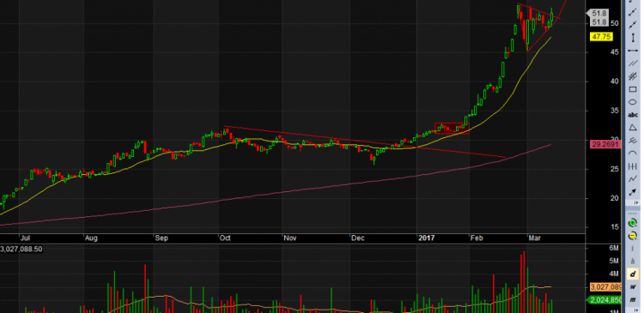Click the Dec label on date axis
Image resolution: width=644 pixels, height=313 pixels.
pyautogui.click(x=357, y=238)
